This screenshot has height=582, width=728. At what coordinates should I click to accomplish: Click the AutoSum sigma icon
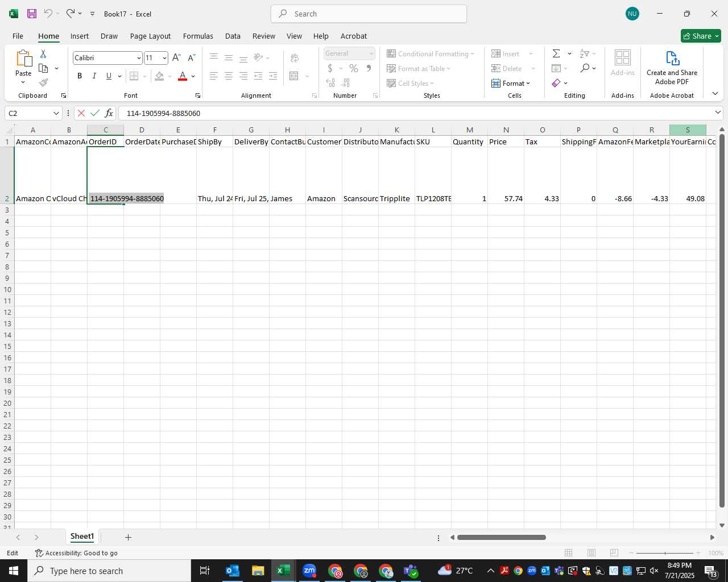(x=556, y=53)
